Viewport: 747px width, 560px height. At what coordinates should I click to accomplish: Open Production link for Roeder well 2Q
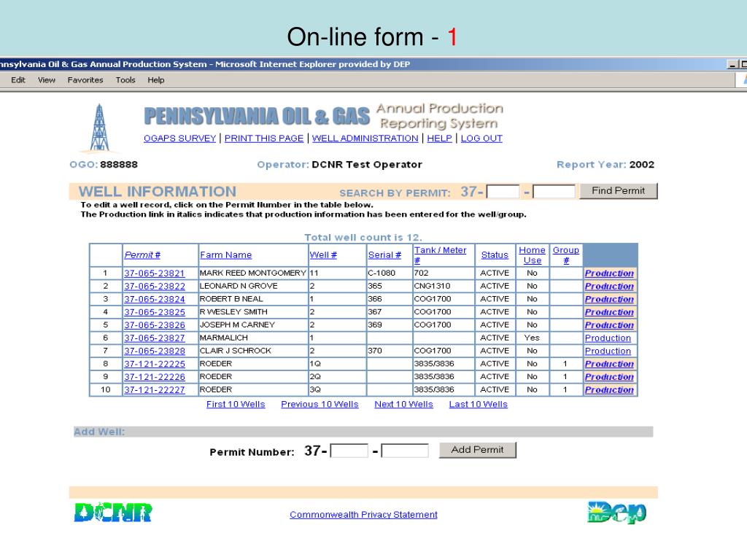click(609, 377)
